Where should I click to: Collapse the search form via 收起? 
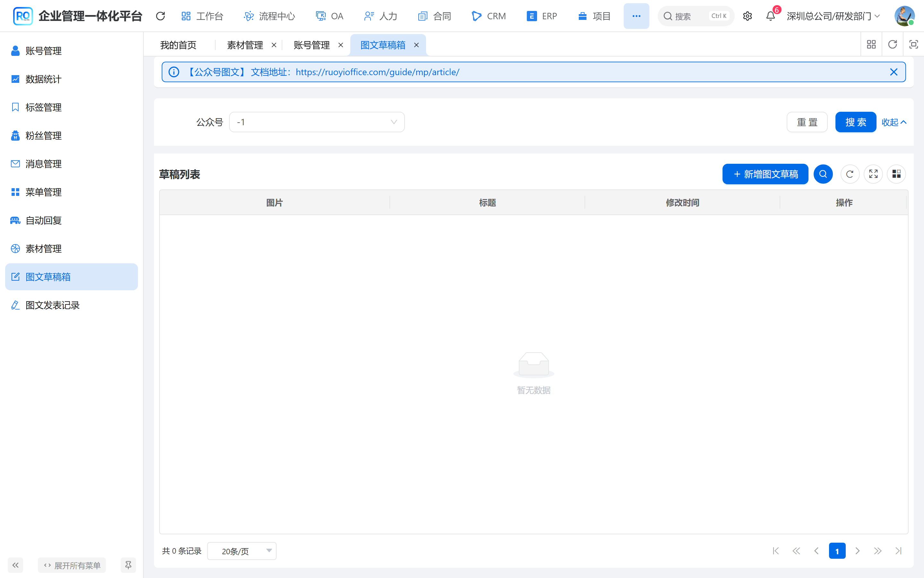coord(894,122)
